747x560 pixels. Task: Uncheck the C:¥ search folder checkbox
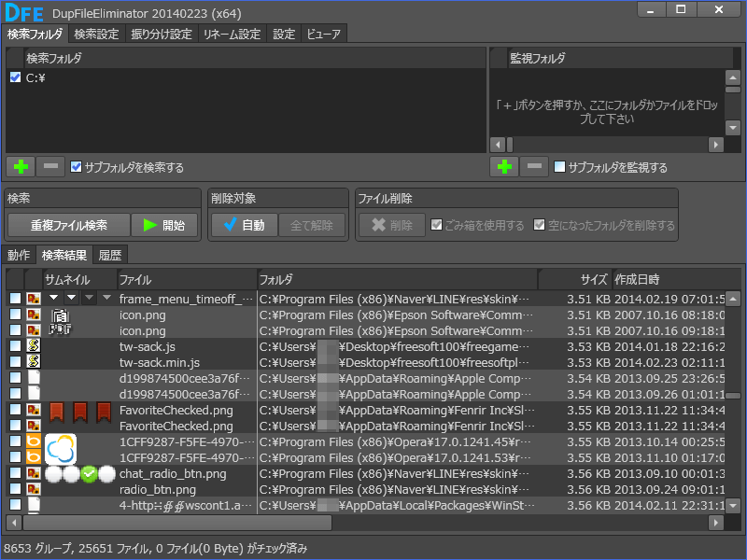point(15,78)
